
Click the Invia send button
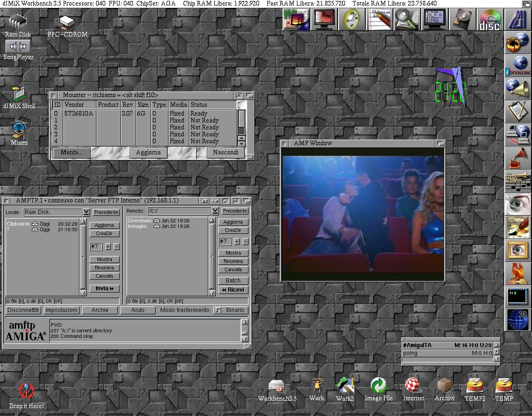(104, 288)
